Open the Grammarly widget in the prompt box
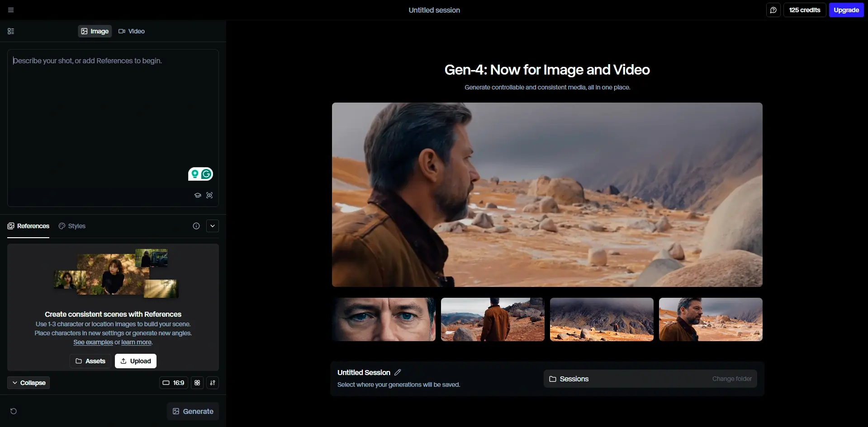Image resolution: width=868 pixels, height=427 pixels. [x=200, y=174]
